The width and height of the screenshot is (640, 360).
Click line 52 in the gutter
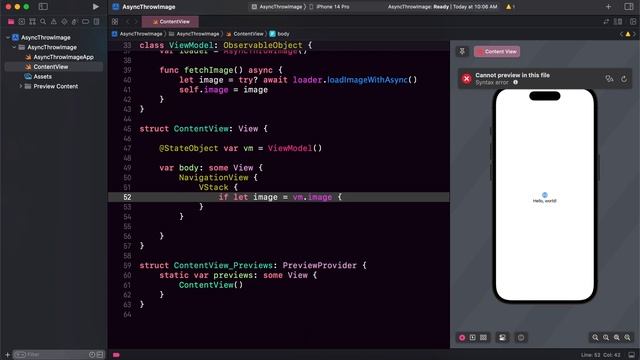[x=127, y=197]
